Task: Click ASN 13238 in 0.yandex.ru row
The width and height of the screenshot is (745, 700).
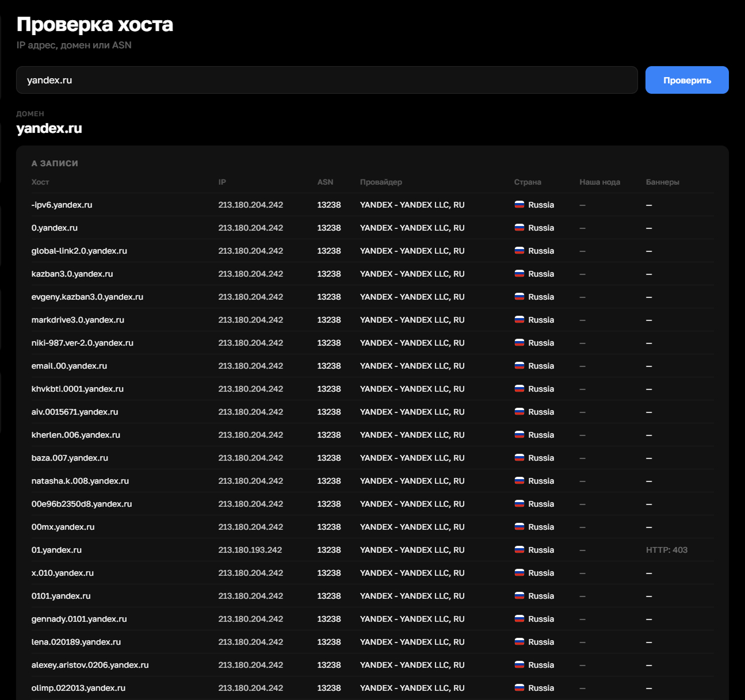Action: [x=329, y=228]
